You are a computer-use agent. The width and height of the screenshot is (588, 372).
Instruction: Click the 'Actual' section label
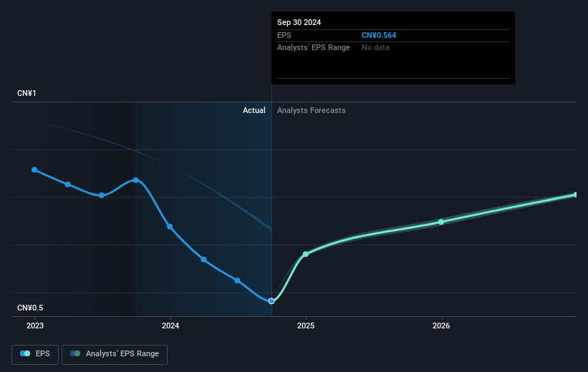pyautogui.click(x=254, y=110)
